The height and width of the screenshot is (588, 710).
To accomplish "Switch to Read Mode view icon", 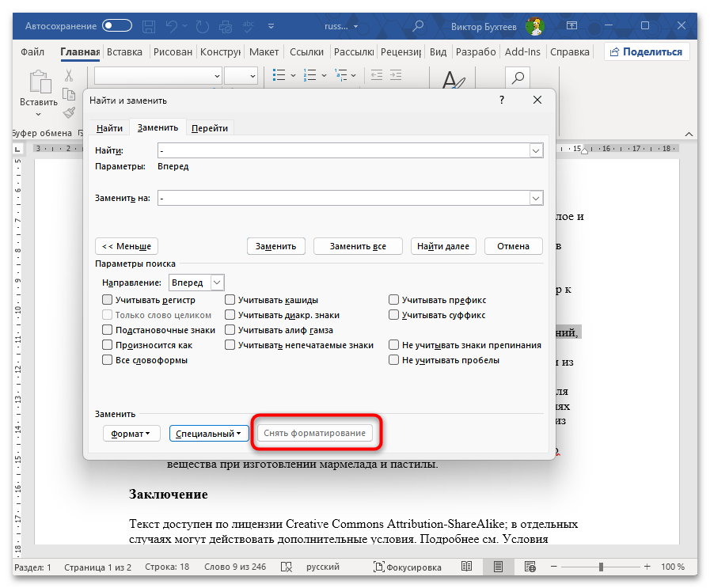I will (x=468, y=567).
